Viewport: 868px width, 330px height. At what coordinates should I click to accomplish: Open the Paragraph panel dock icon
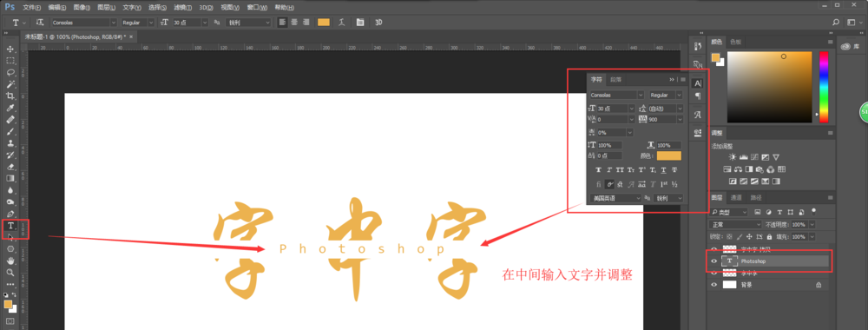click(x=698, y=96)
